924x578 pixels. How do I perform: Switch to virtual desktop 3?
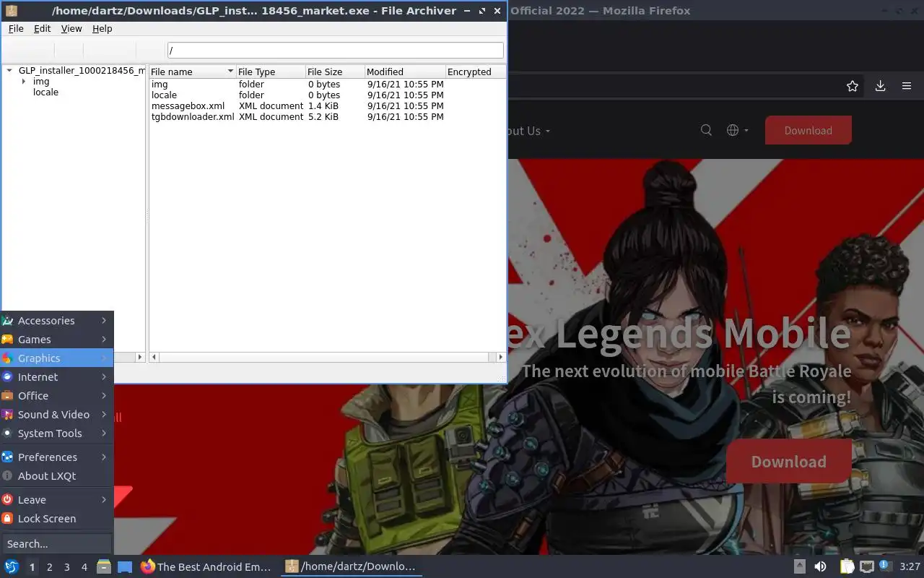coord(67,567)
